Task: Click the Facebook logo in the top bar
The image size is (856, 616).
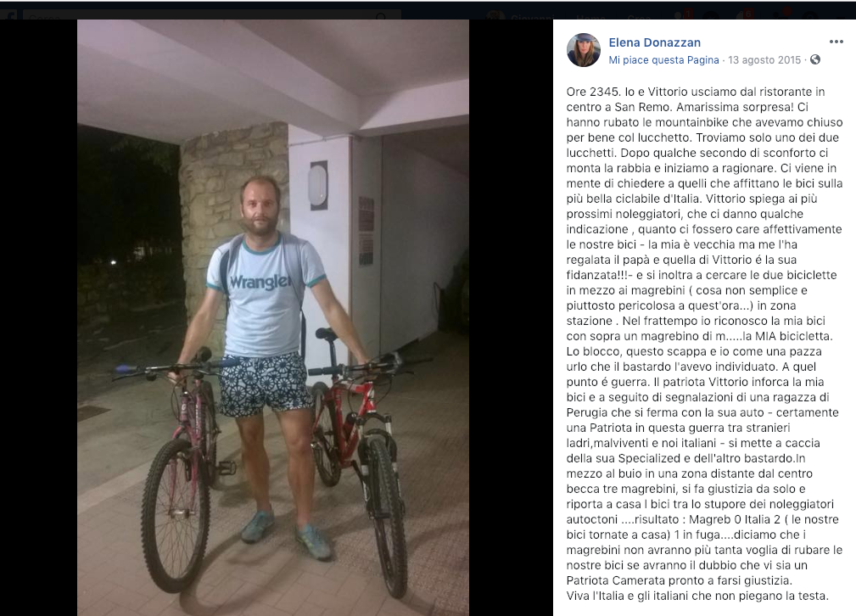Action: pos(10,15)
